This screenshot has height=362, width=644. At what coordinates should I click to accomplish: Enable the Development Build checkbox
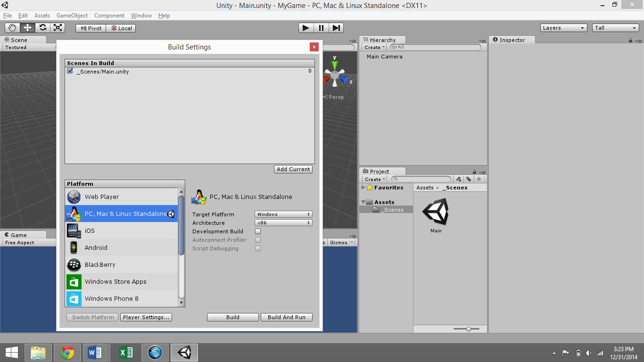tap(257, 231)
